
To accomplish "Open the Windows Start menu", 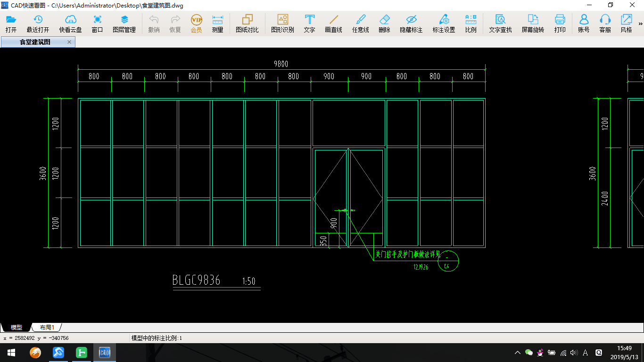I will (11, 353).
